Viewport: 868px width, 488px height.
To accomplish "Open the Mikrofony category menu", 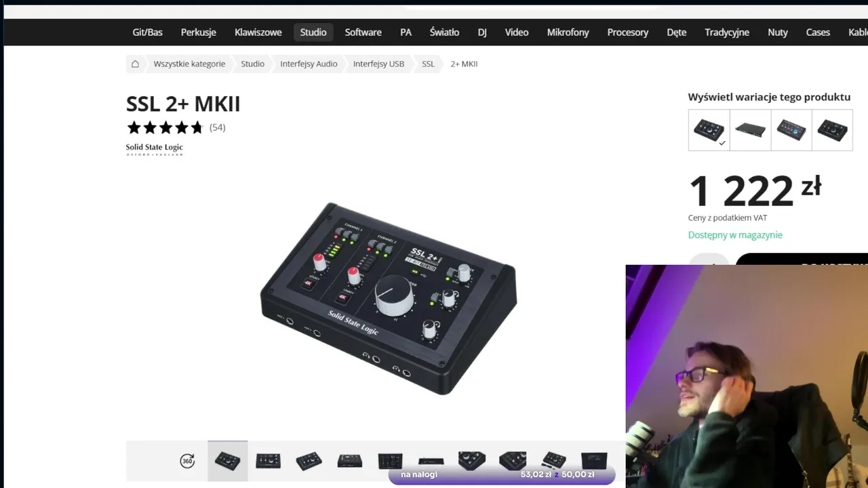I will [568, 32].
